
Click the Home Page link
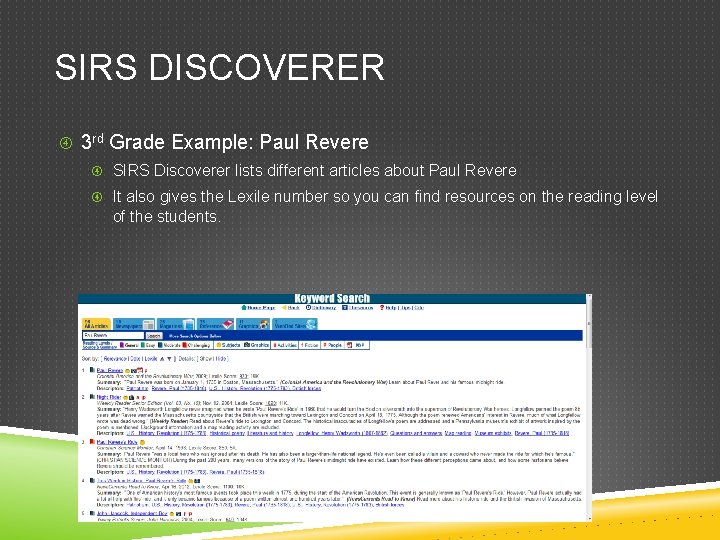[x=259, y=308]
